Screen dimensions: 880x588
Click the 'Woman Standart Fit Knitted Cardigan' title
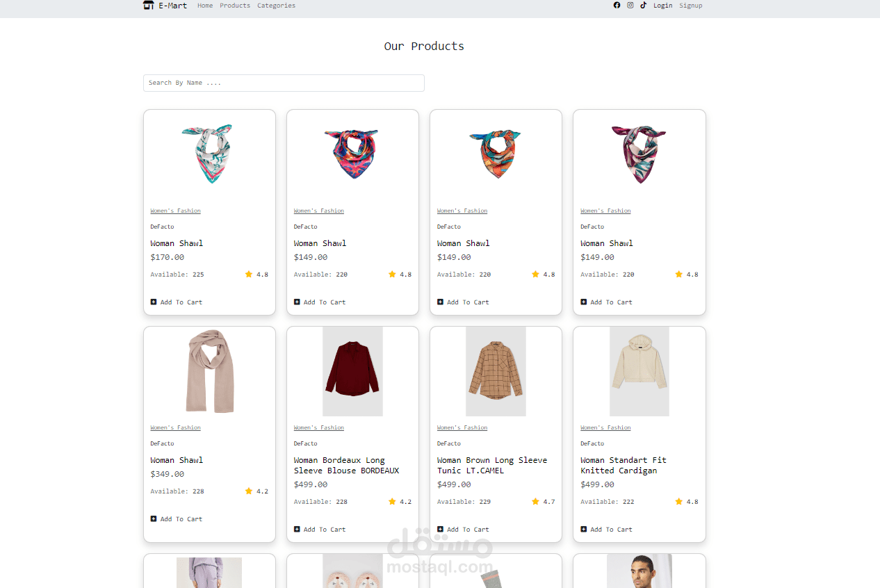[624, 465]
